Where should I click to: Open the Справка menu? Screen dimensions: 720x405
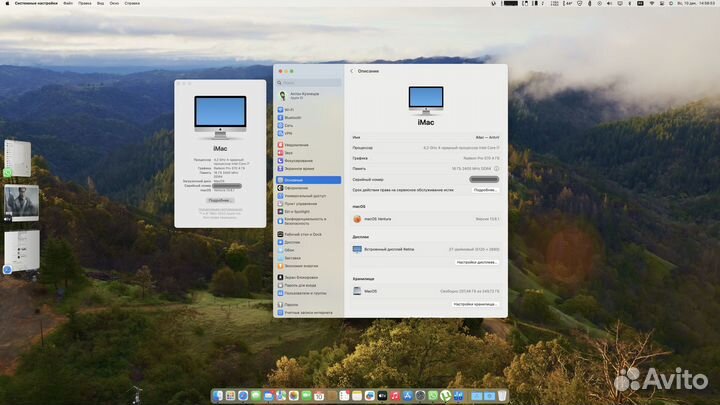click(x=132, y=3)
